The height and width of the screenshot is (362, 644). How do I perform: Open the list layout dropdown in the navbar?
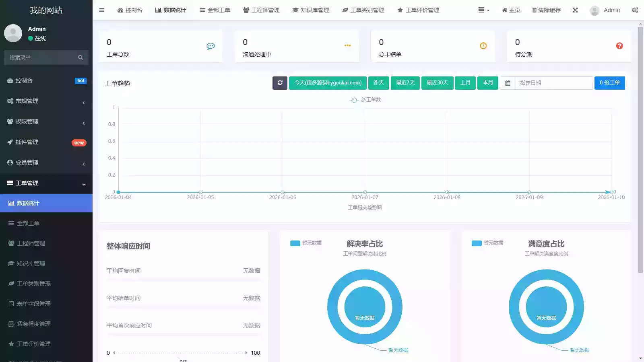[x=483, y=10]
